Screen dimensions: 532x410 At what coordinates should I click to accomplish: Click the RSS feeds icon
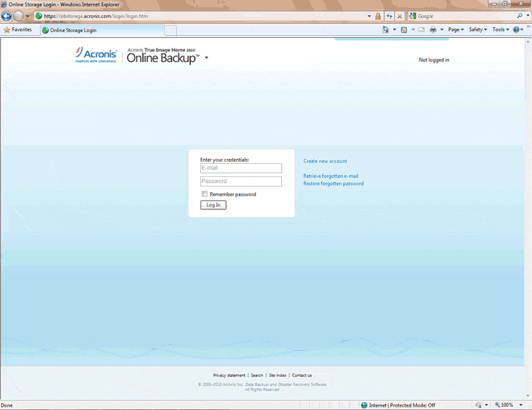(x=404, y=30)
